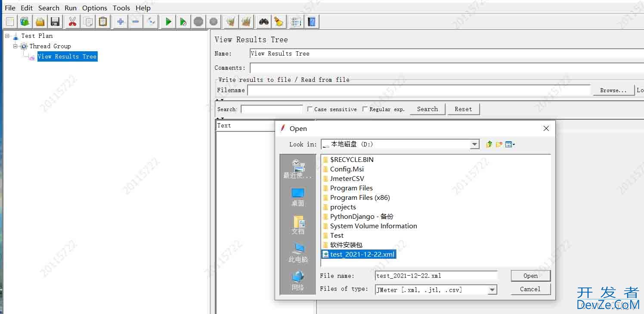
Task: Save the test plan with floppy icon
Action: pos(55,22)
